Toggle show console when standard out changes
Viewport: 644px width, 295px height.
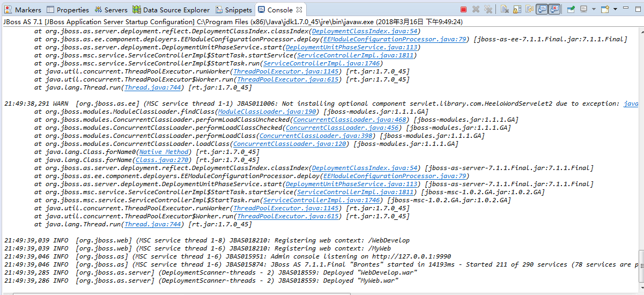542,9
